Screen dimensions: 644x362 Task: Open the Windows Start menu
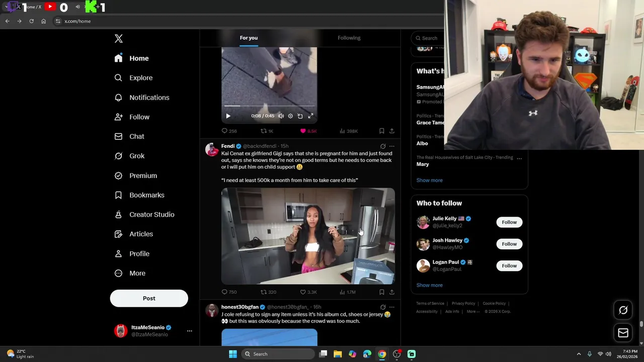(232, 354)
